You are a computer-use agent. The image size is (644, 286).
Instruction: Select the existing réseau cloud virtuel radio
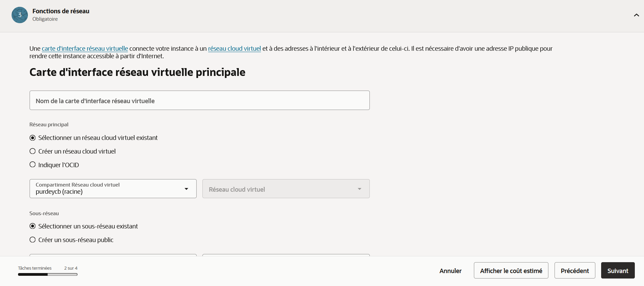[x=33, y=138]
